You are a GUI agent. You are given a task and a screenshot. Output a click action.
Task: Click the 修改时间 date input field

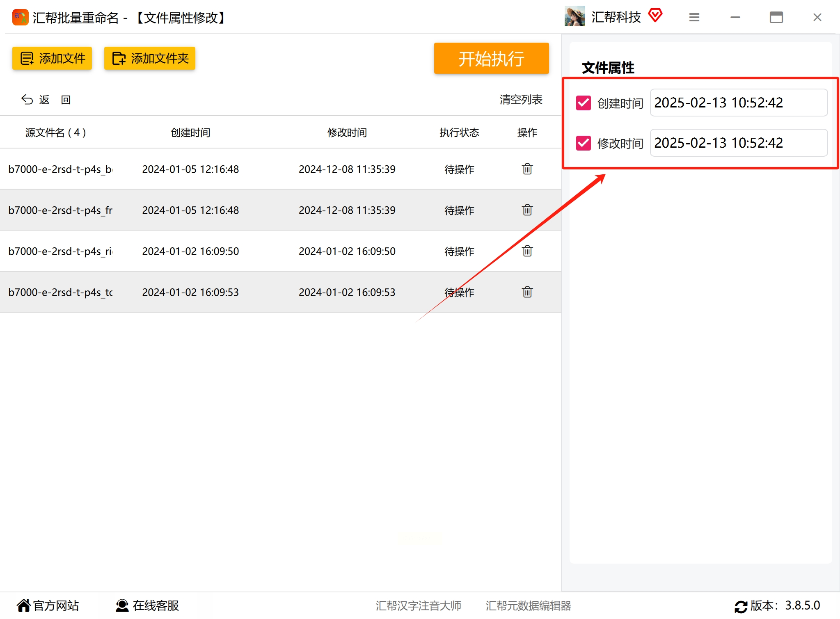tap(738, 143)
